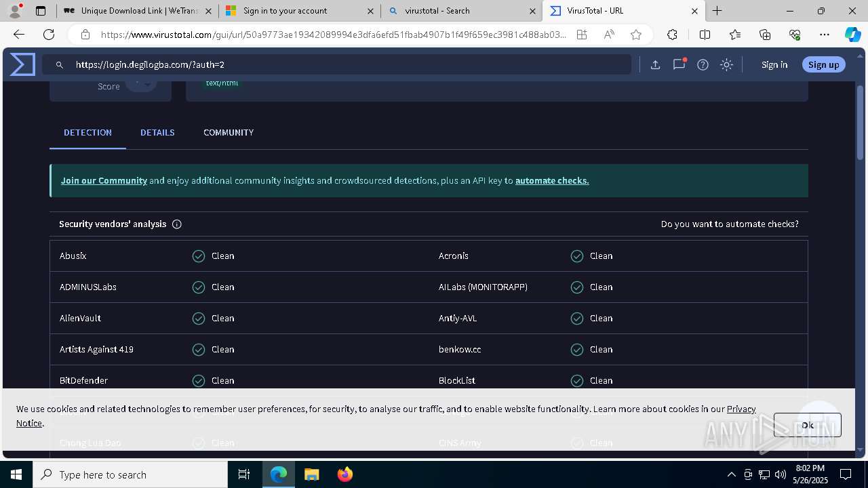This screenshot has height=488, width=868.
Task: Open File Explorer from taskbar
Action: (311, 474)
